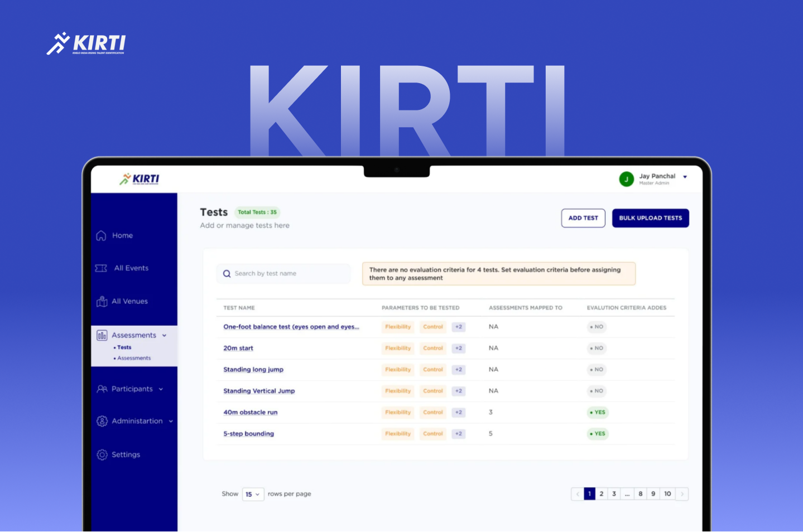The width and height of the screenshot is (803, 532).
Task: Open the rows per page dropdown
Action: (x=253, y=494)
